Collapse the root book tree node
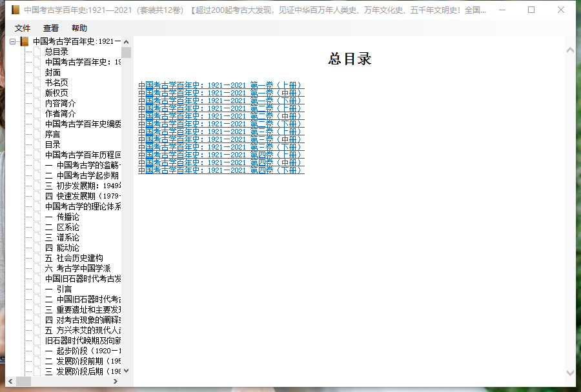The width and height of the screenshot is (581, 392). (13, 41)
